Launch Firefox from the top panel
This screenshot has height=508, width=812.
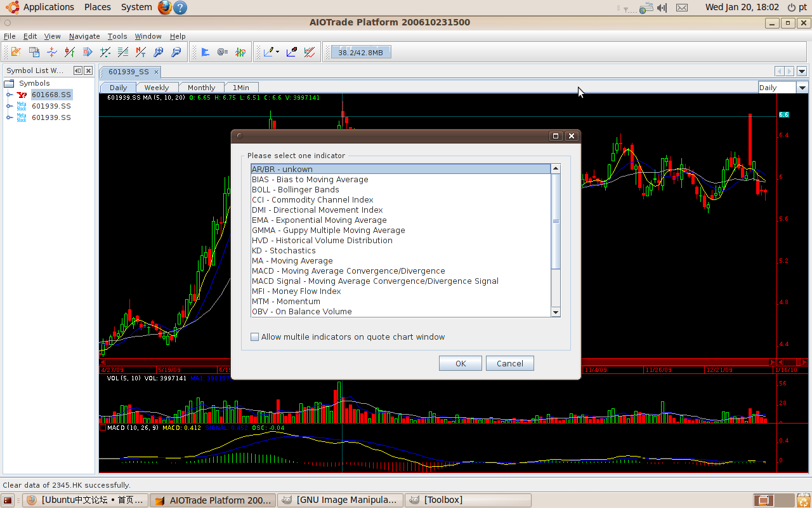click(165, 7)
